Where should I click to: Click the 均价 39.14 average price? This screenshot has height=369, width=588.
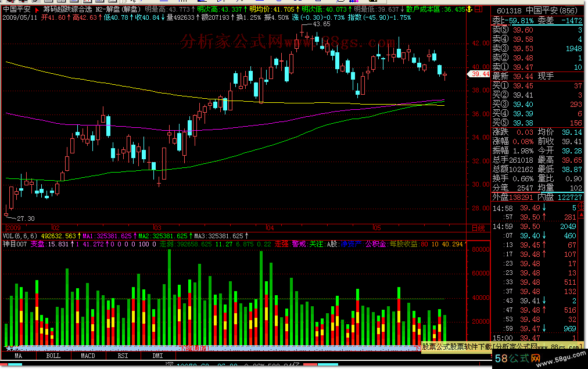pos(560,132)
